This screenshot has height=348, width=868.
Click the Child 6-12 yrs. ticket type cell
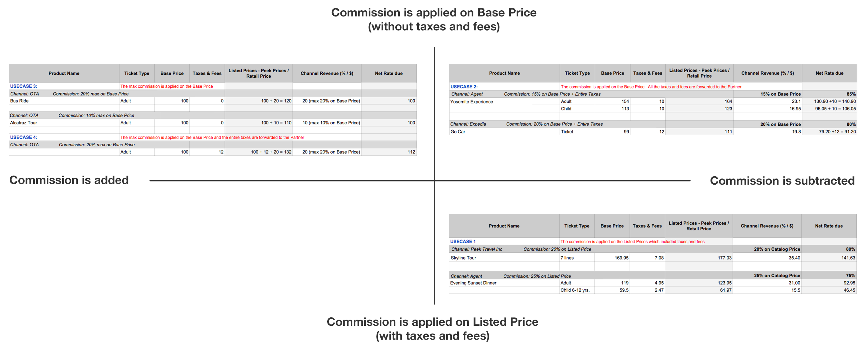[x=577, y=290]
